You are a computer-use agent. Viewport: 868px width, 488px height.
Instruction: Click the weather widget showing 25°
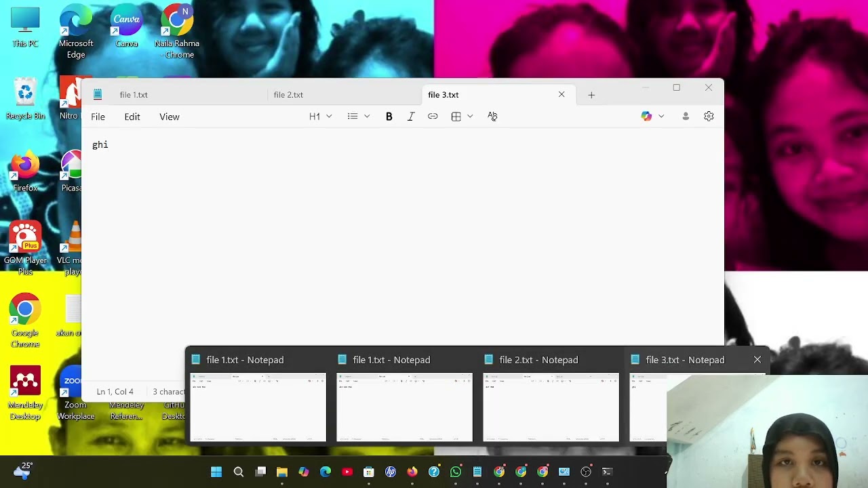pos(22,471)
